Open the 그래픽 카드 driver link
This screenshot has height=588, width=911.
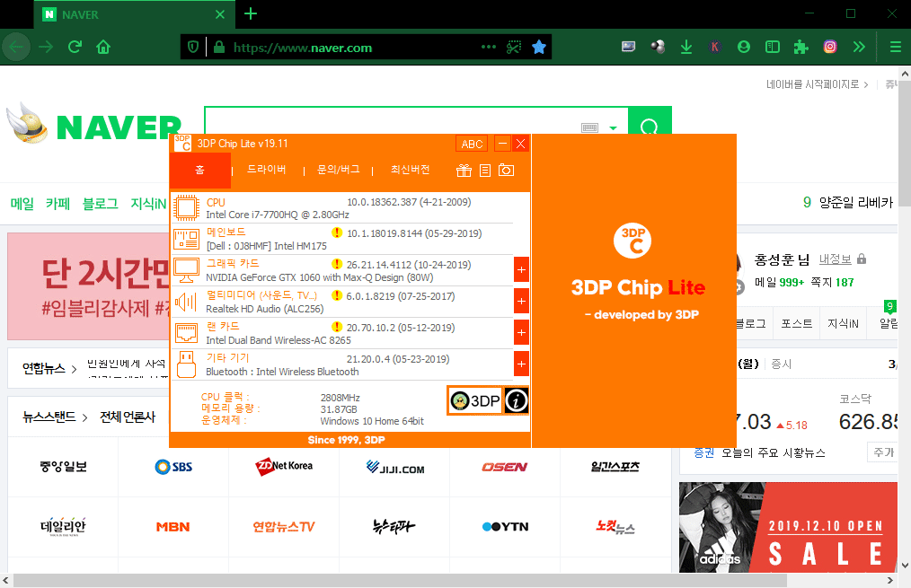pyautogui.click(x=233, y=264)
